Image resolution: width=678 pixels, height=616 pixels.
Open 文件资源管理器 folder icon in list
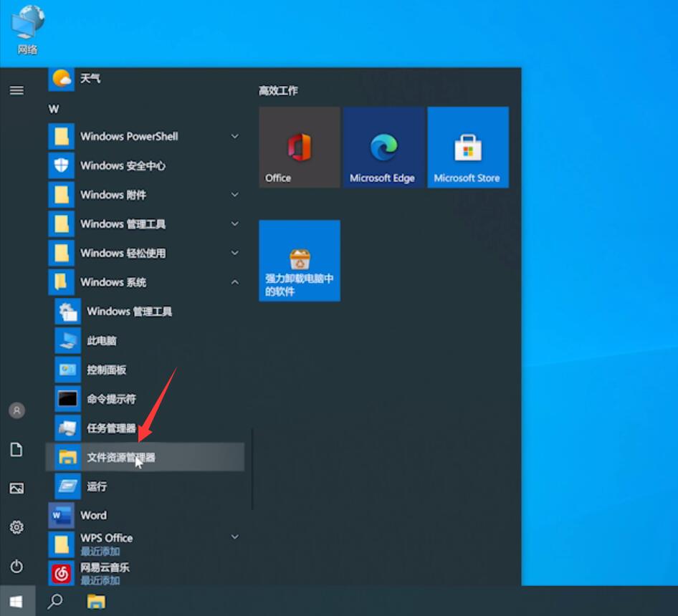tap(67, 457)
